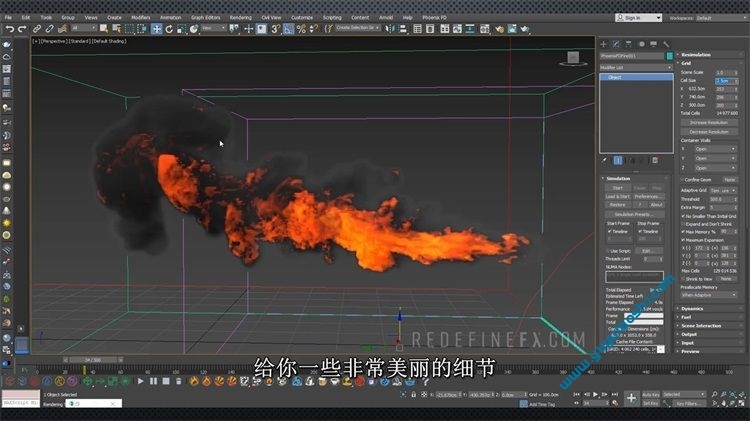Click the Preferences button
This screenshot has height=421, width=750.
[648, 197]
